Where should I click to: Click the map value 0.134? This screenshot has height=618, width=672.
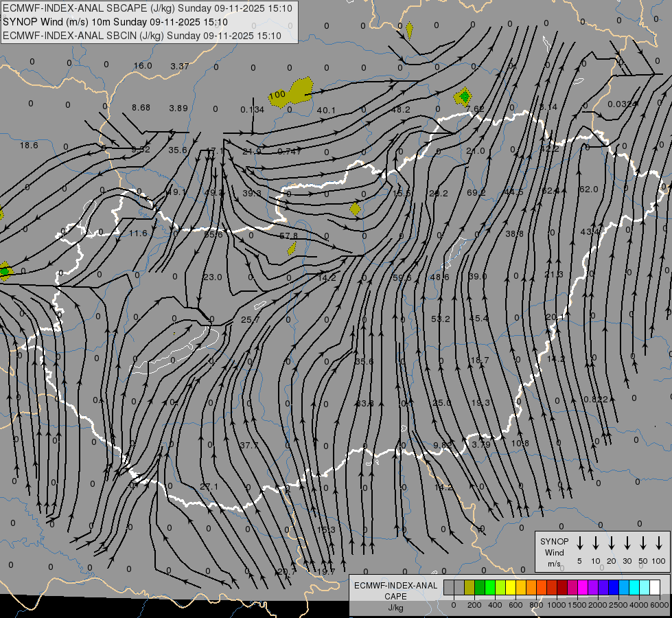[252, 110]
